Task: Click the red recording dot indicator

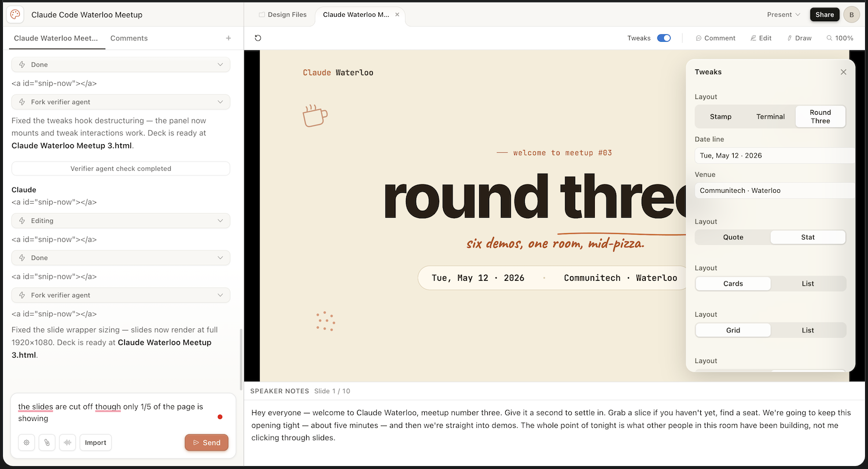Action: coord(220,417)
